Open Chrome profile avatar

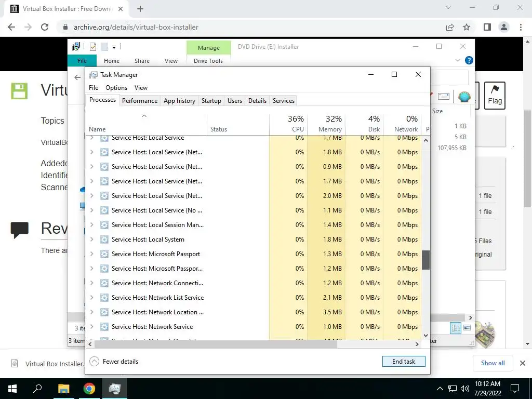coord(504,27)
